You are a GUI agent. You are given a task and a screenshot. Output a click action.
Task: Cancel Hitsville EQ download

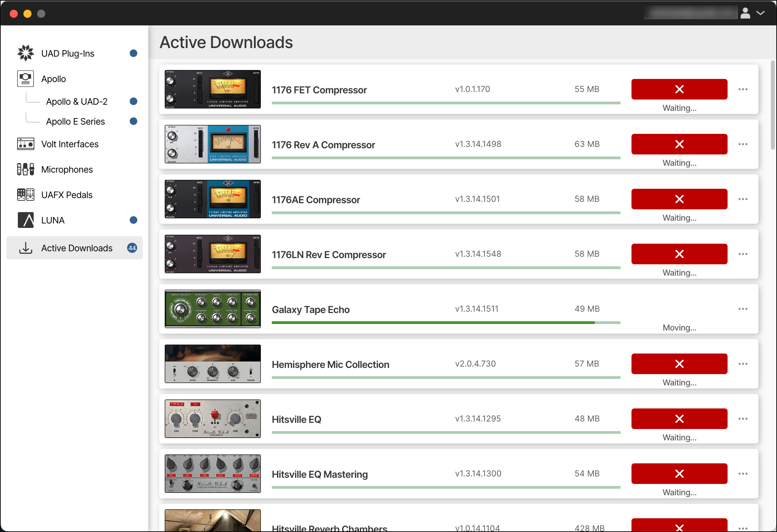(x=679, y=419)
